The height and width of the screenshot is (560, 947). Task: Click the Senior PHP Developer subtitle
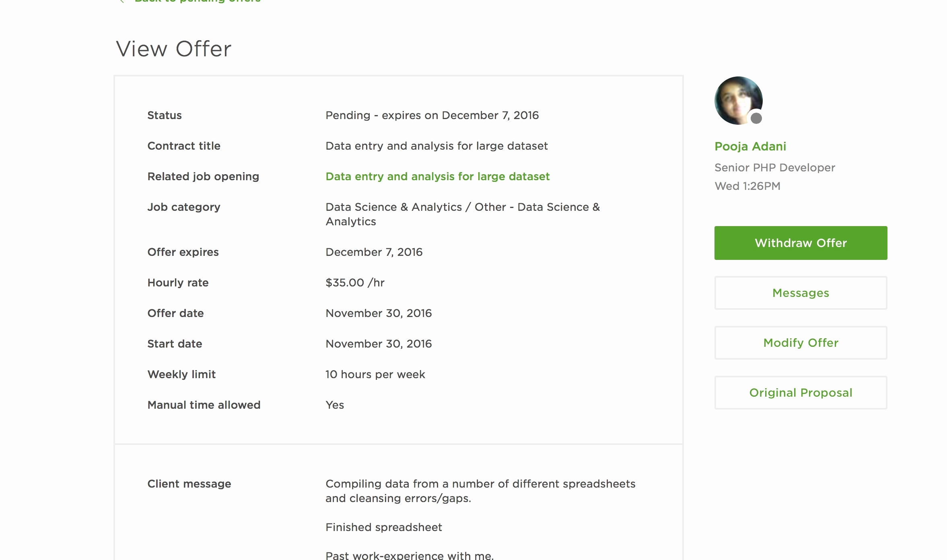[x=774, y=168]
